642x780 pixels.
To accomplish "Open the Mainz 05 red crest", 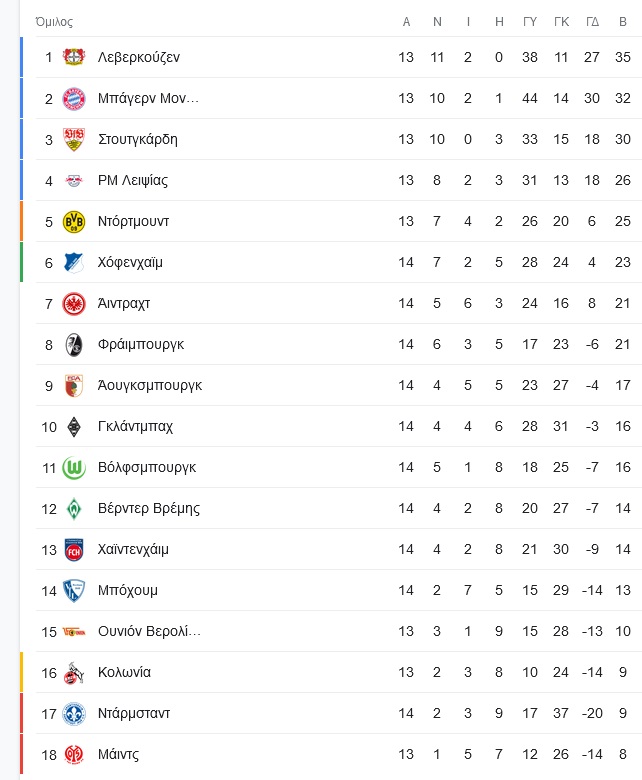I will [x=74, y=755].
